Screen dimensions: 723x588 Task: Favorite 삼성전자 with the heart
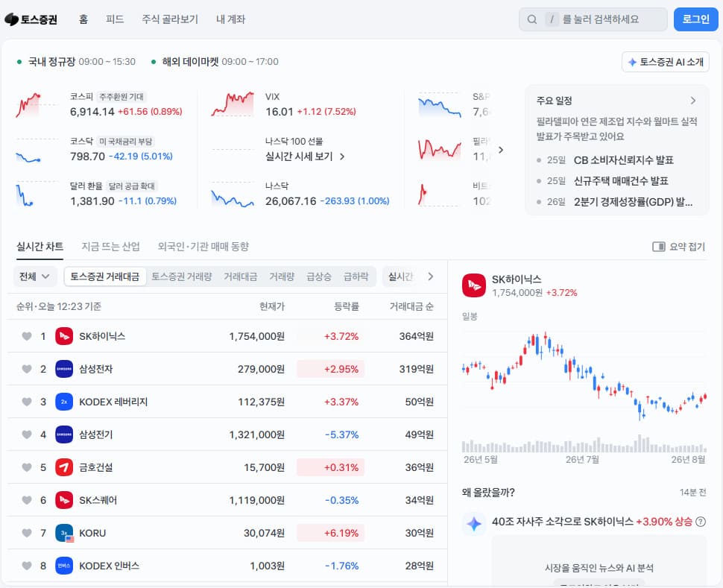click(27, 369)
